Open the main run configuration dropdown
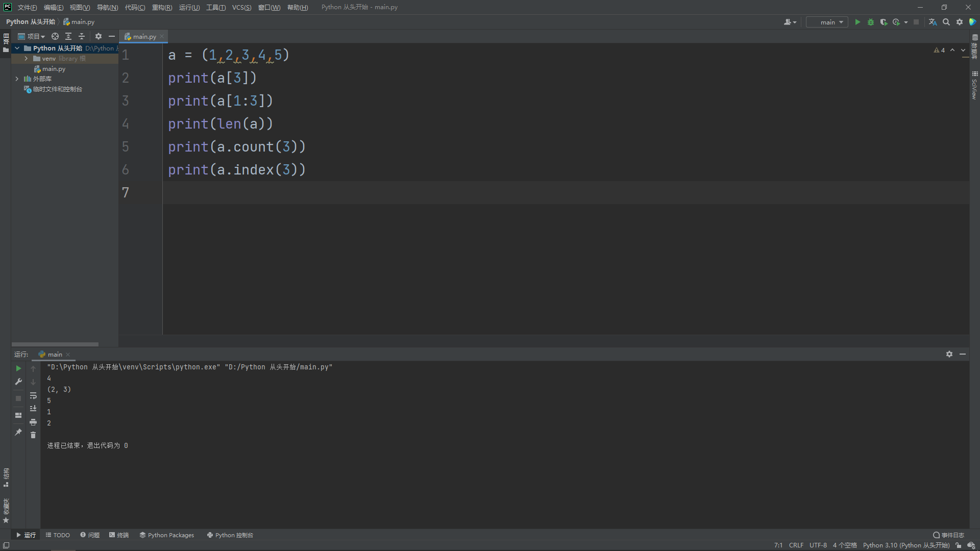The width and height of the screenshot is (980, 551). [x=827, y=22]
